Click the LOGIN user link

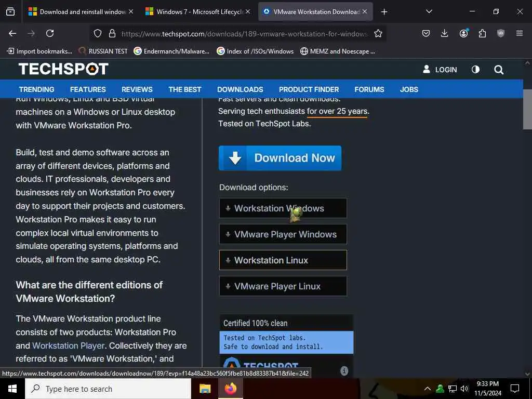tap(440, 70)
